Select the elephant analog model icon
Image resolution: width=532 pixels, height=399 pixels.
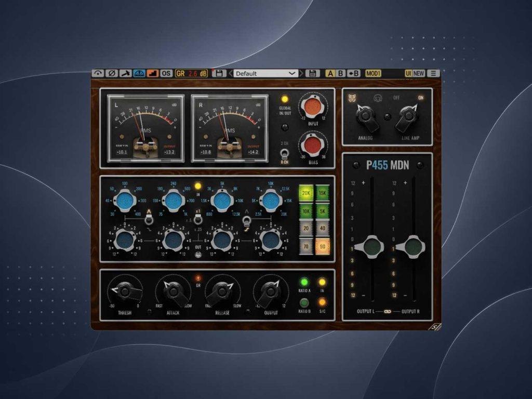coord(378,98)
